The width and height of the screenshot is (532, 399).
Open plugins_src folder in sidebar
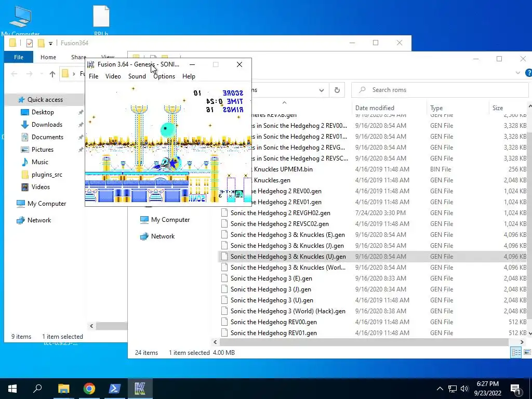[47, 175]
